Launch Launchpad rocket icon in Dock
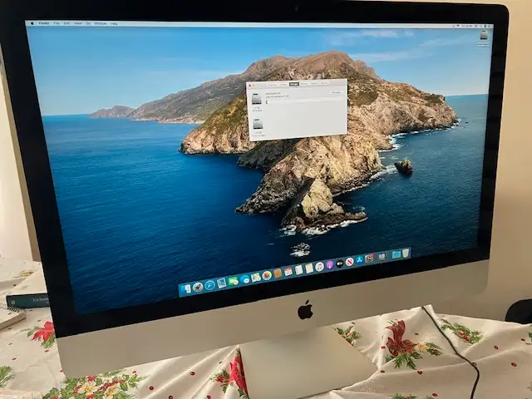Viewport: 532px width, 399px height. [x=198, y=287]
